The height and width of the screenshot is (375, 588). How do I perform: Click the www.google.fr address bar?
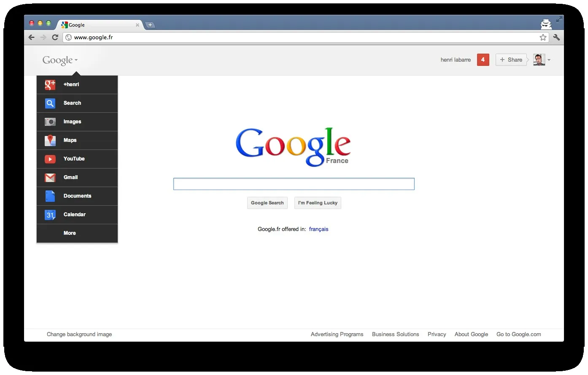pos(306,37)
